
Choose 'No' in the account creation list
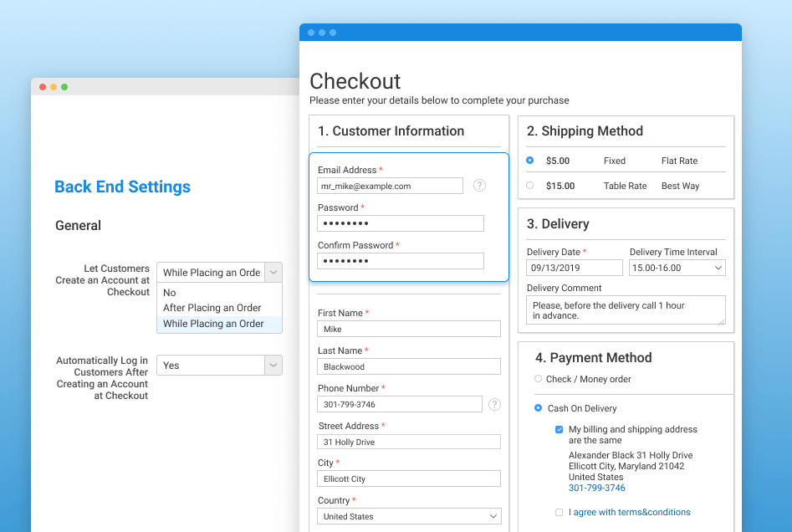pos(170,293)
